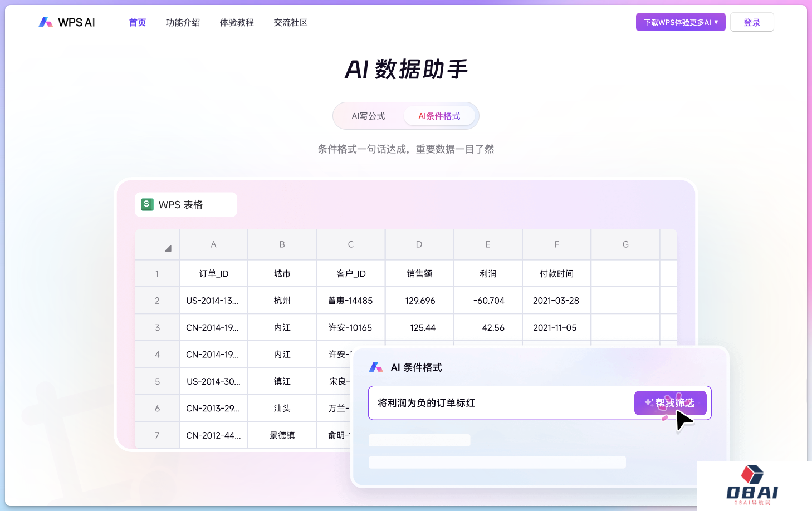Click the 129.696 sales cell
The height and width of the screenshot is (511, 812).
click(419, 301)
